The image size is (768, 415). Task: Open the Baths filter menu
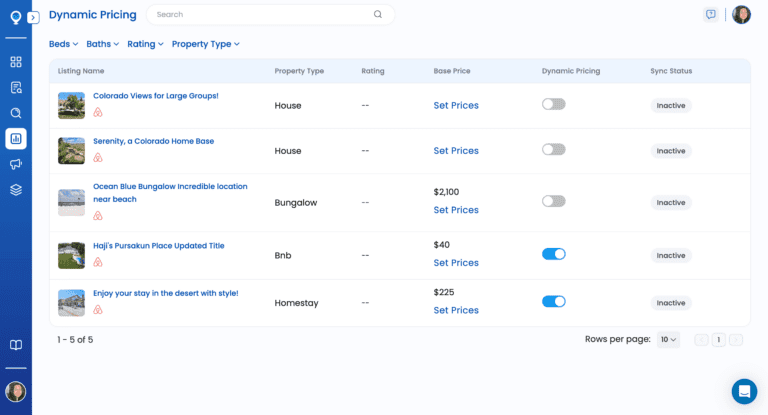[102, 44]
